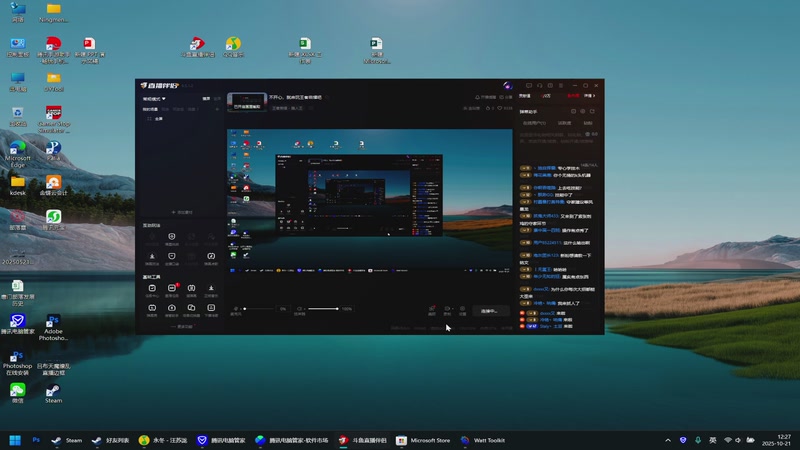Select the 竖屏 orientation tab

(x=217, y=98)
